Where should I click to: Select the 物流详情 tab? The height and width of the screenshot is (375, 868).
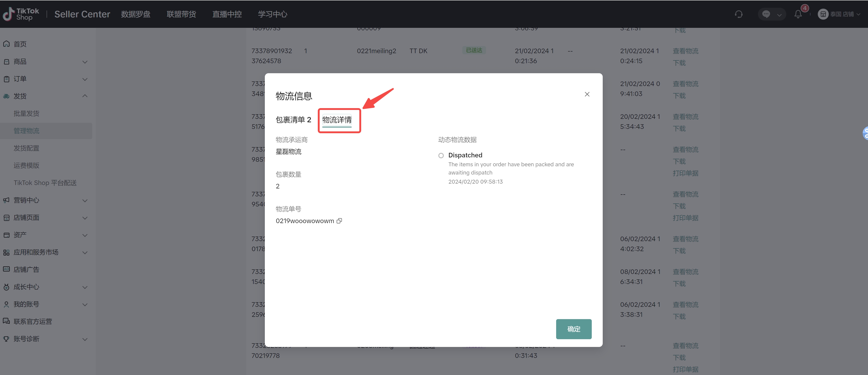(337, 120)
